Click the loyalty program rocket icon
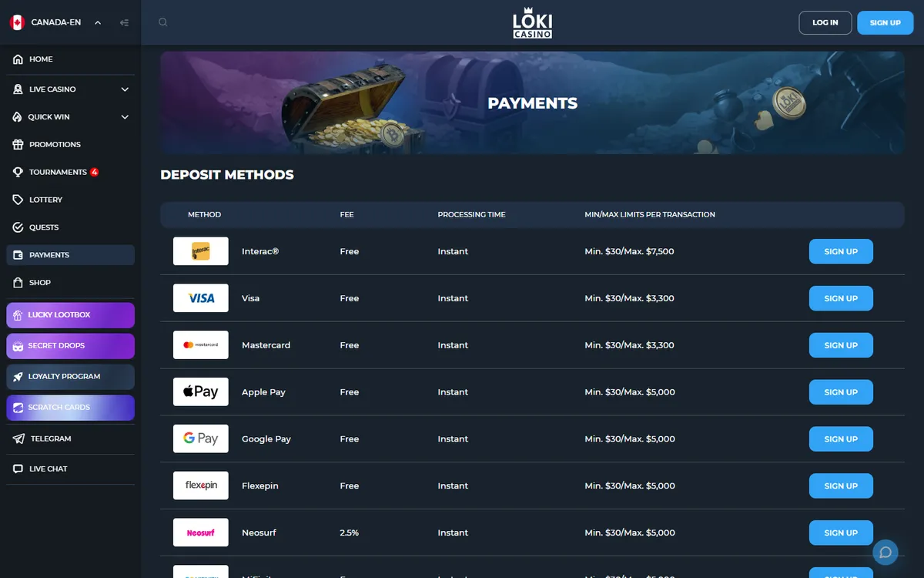The image size is (924, 578). click(18, 377)
